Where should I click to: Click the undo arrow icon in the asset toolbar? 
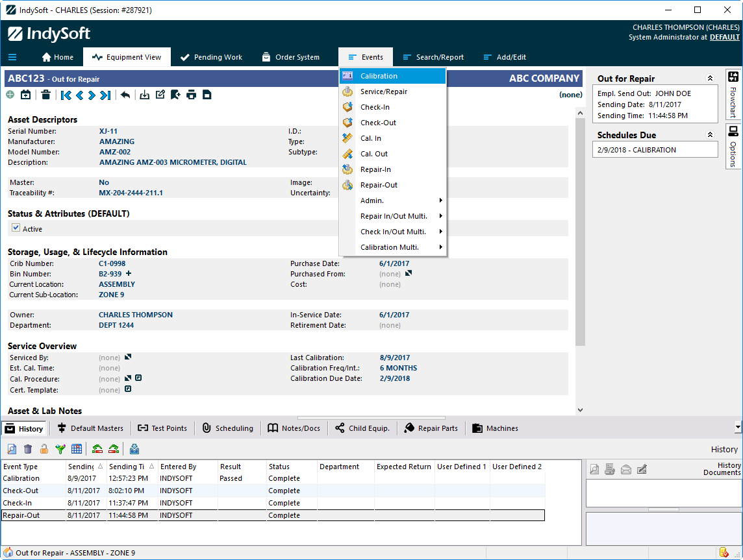click(x=125, y=95)
